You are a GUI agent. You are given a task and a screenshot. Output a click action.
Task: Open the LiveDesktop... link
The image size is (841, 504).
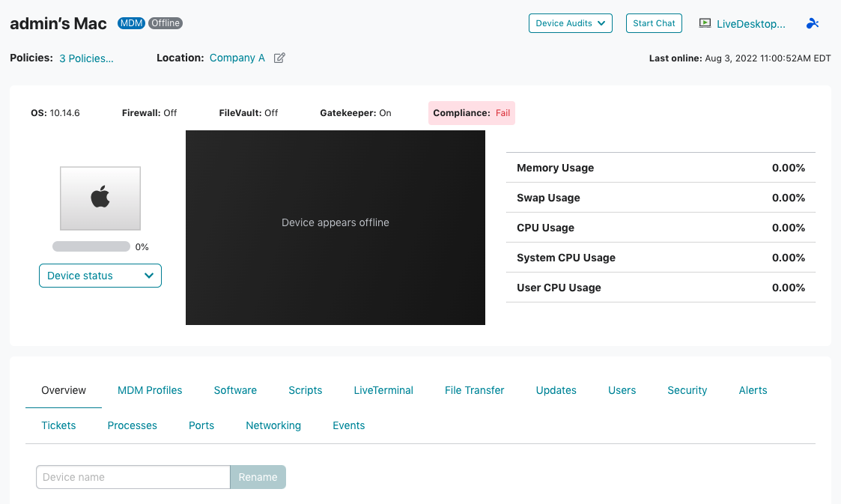pyautogui.click(x=750, y=24)
